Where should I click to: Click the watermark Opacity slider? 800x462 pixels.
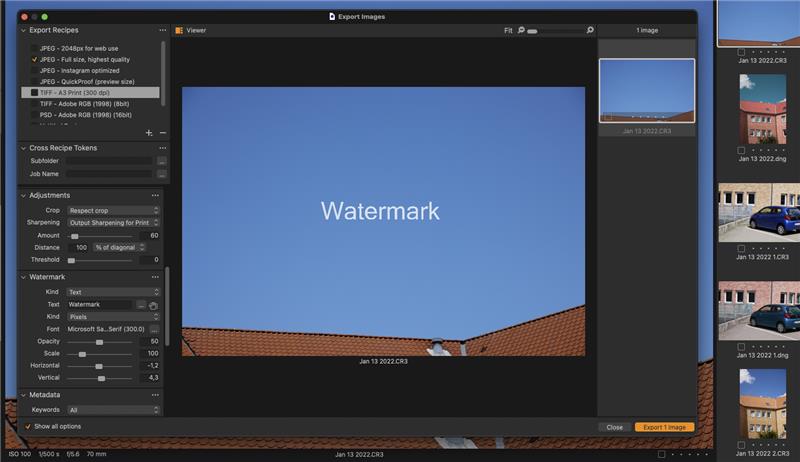99,342
